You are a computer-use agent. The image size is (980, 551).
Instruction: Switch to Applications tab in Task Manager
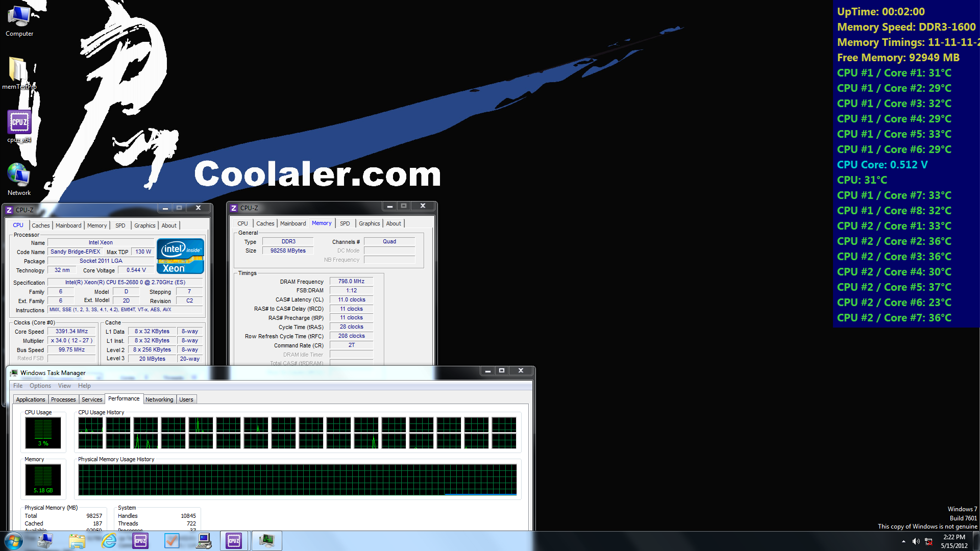point(31,399)
